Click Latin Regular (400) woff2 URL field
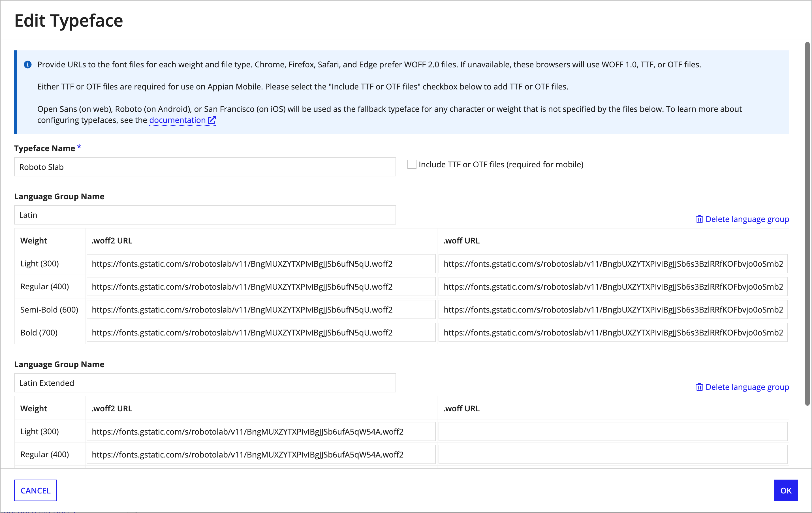The image size is (812, 513). coord(261,286)
